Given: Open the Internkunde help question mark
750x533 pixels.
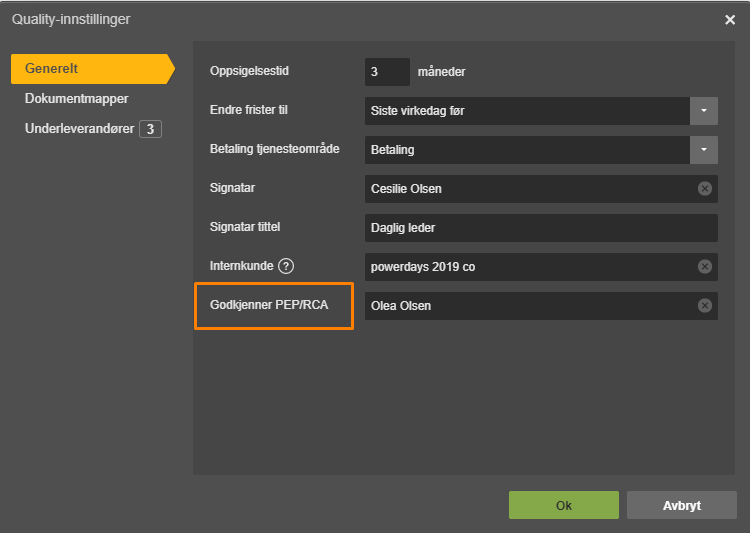Looking at the screenshot, I should [286, 266].
